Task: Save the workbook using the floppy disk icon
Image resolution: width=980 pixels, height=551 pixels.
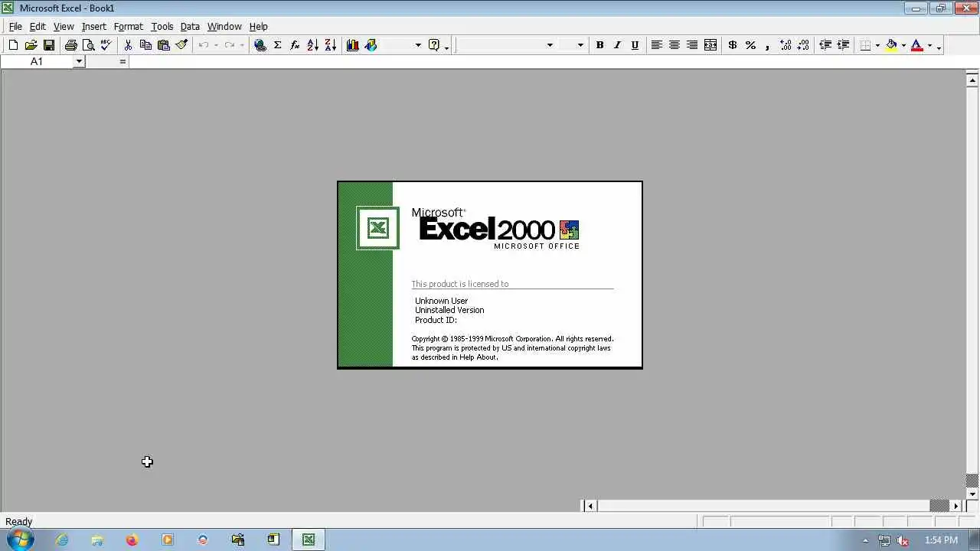Action: pyautogui.click(x=49, y=45)
